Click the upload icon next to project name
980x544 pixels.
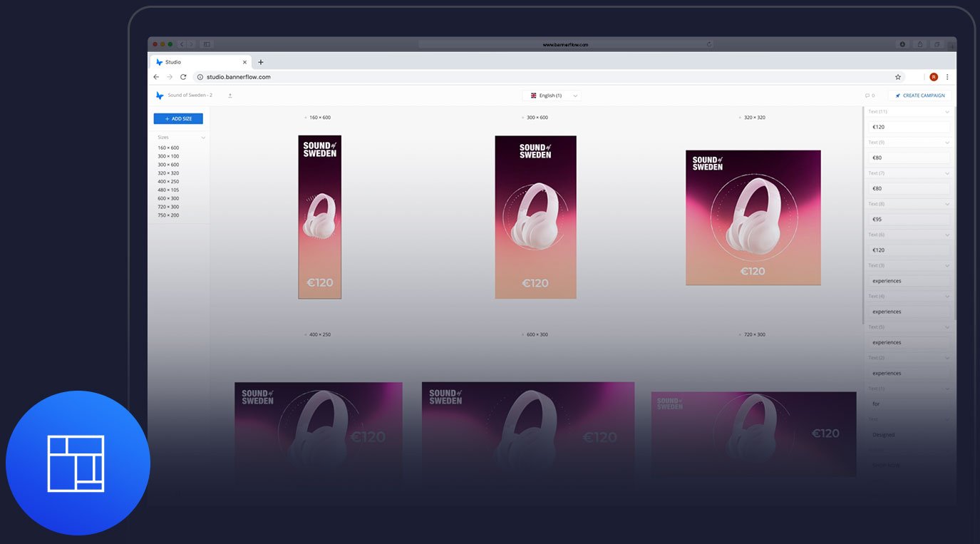(x=229, y=96)
